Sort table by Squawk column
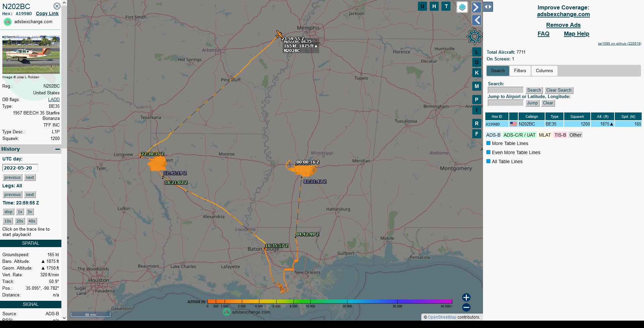Viewport: 644px width, 328px height. pos(577,116)
